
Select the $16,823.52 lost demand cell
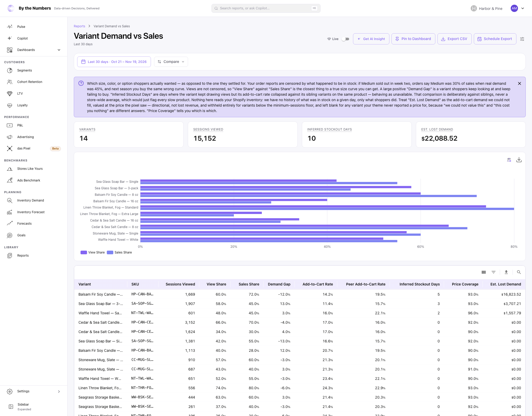pyautogui.click(x=511, y=295)
